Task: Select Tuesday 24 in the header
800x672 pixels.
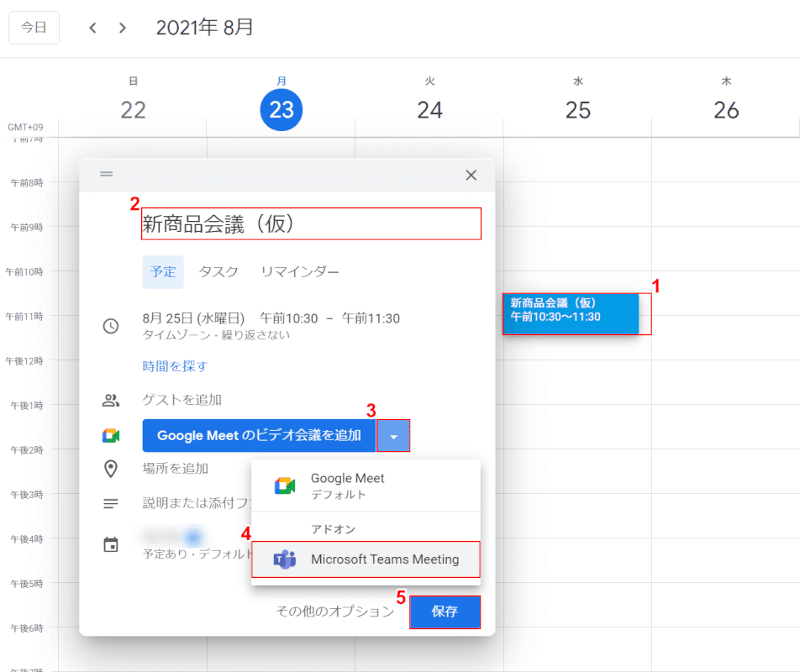Action: pyautogui.click(x=429, y=110)
